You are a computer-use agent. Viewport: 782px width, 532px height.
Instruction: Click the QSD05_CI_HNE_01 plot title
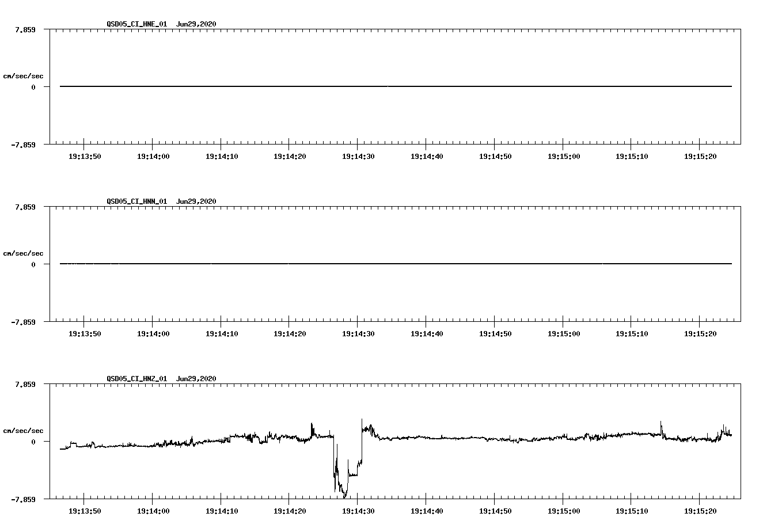click(x=161, y=24)
